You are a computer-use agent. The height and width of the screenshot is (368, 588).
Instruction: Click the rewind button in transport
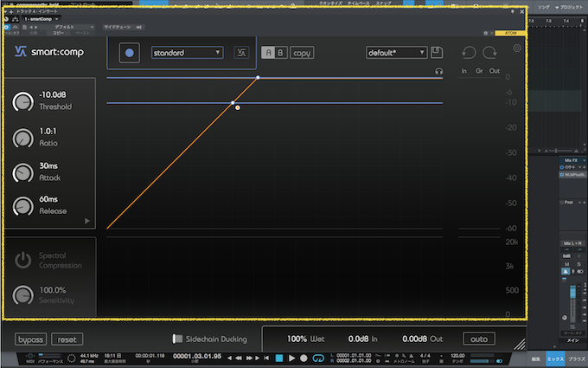click(239, 358)
